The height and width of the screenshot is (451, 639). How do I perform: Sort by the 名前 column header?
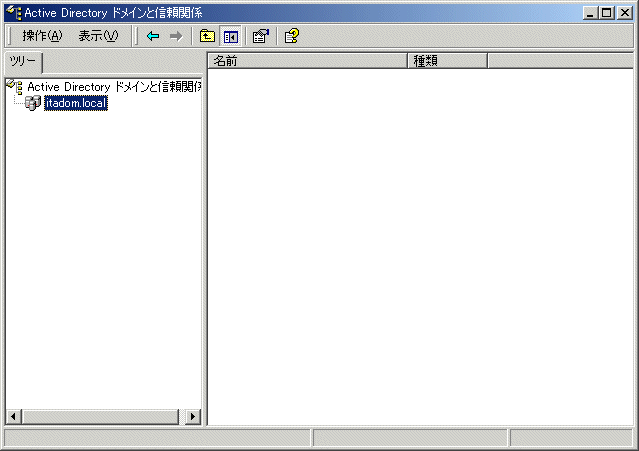click(x=308, y=61)
